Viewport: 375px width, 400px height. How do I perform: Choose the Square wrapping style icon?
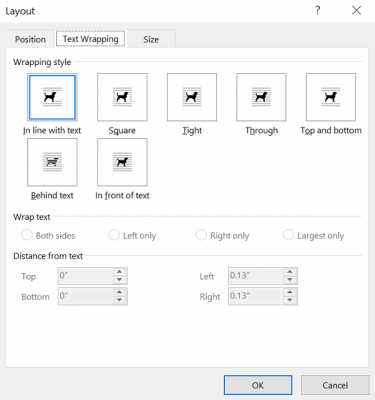(122, 97)
